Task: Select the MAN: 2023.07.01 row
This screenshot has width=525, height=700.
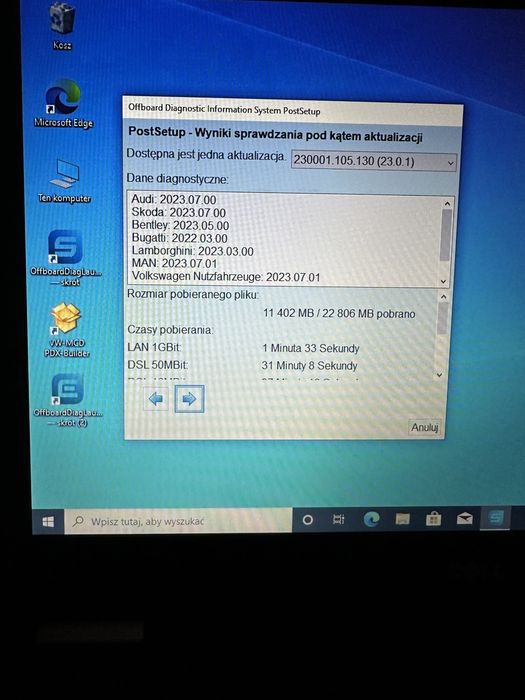Action: tap(174, 263)
